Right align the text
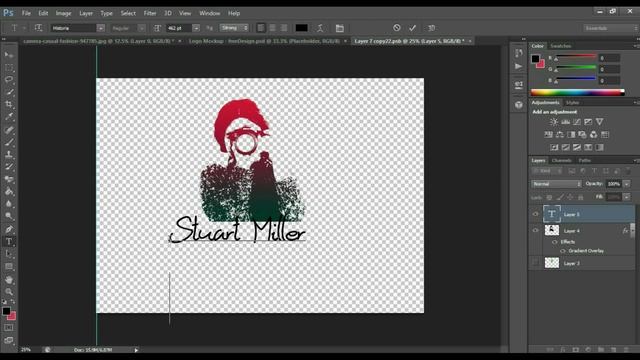 [x=284, y=28]
